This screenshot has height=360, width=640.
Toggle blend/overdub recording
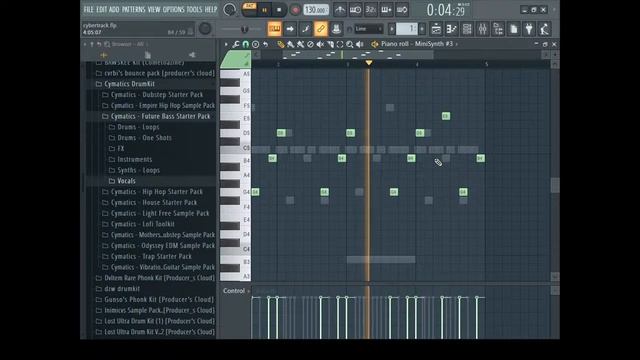(386, 10)
